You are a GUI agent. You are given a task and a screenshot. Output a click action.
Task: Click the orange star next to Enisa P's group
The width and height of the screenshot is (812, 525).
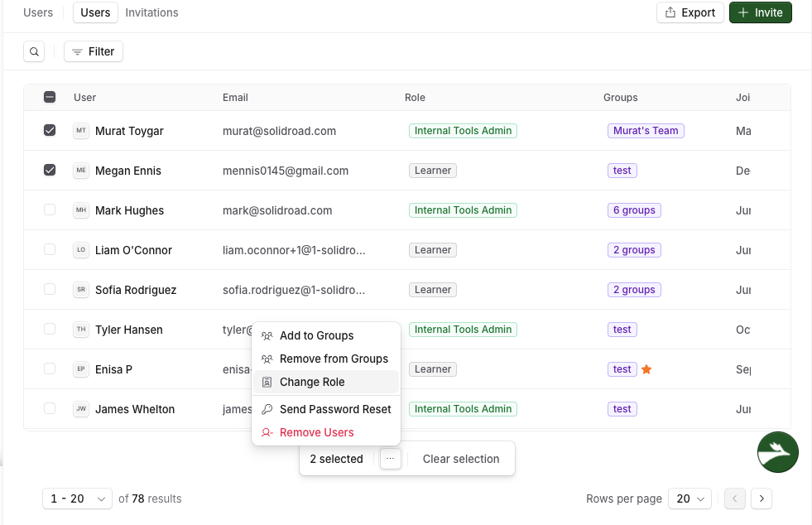coord(646,369)
